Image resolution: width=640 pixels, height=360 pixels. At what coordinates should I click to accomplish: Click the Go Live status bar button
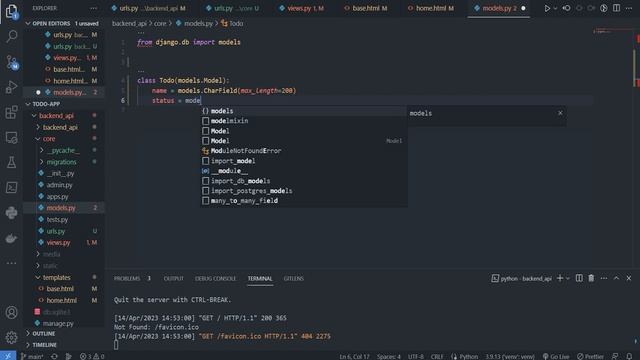(556, 356)
